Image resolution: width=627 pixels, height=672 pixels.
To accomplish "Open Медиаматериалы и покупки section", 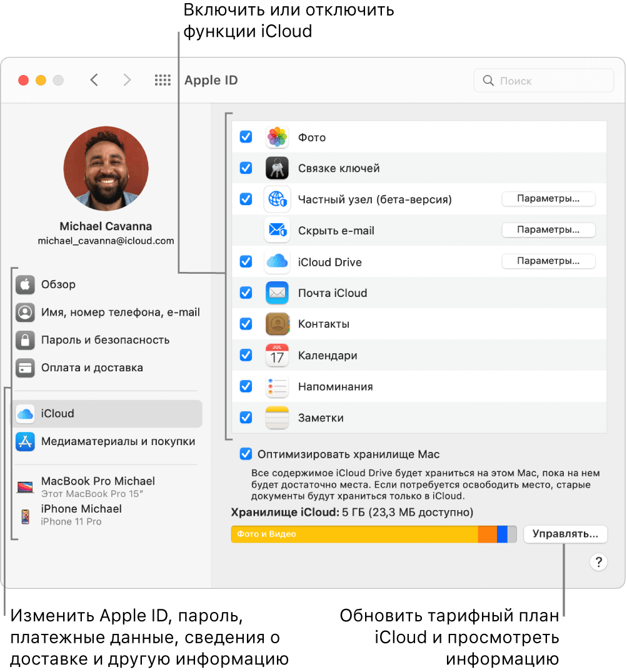I will [118, 441].
